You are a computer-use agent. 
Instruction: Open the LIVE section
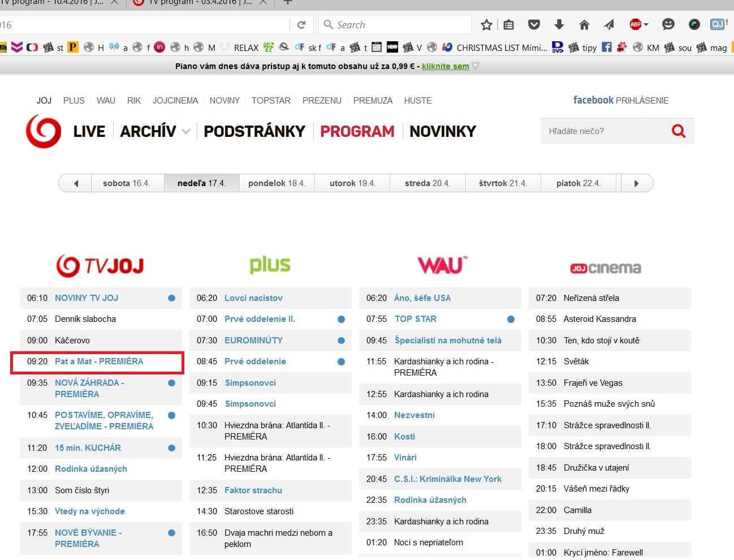89,131
